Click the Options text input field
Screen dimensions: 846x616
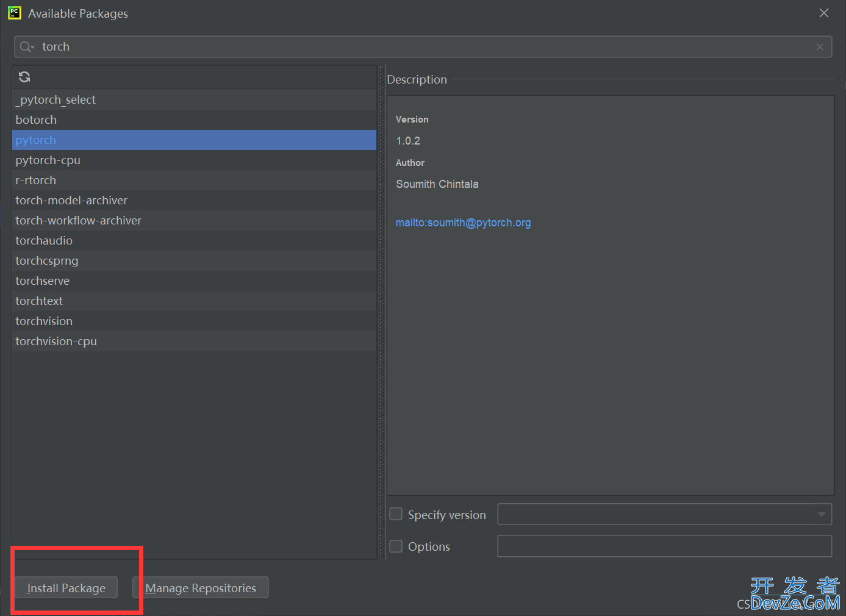pyautogui.click(x=665, y=546)
